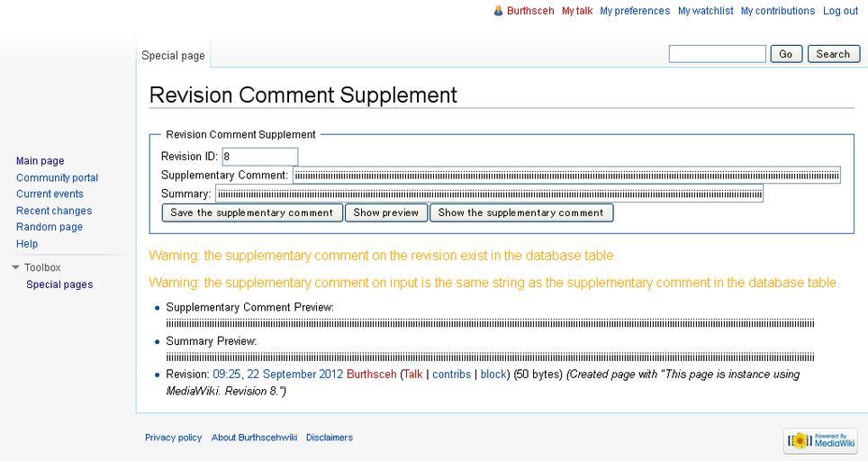Open the 09:25, 22 September 2012 revision link
This screenshot has width=868, height=461.
pos(278,375)
